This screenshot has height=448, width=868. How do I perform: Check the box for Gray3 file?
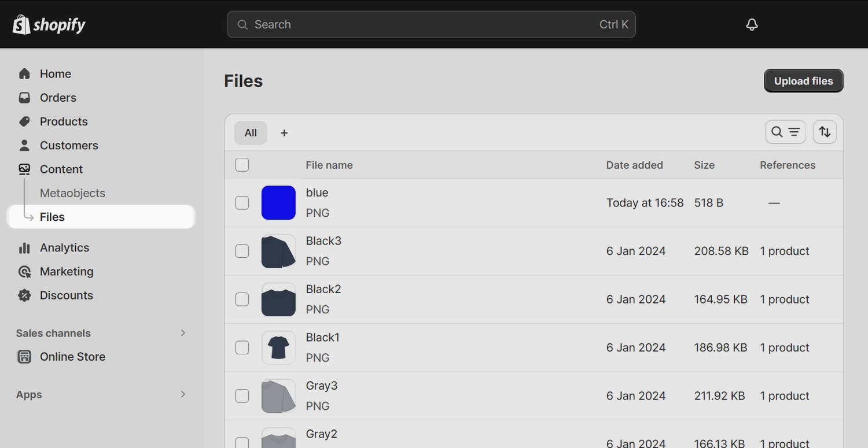(242, 396)
